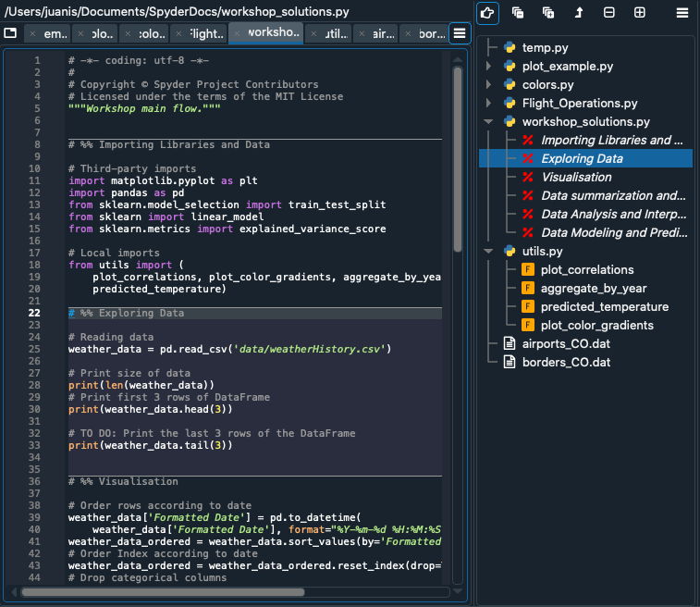Click line number 22 in the gutter
The width and height of the screenshot is (700, 607).
[34, 313]
